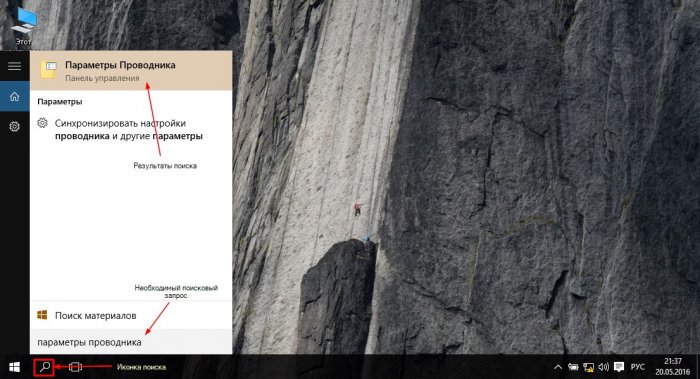Screen dimensions: 700x379
Task: Open Task View from the taskbar
Action: (x=75, y=367)
